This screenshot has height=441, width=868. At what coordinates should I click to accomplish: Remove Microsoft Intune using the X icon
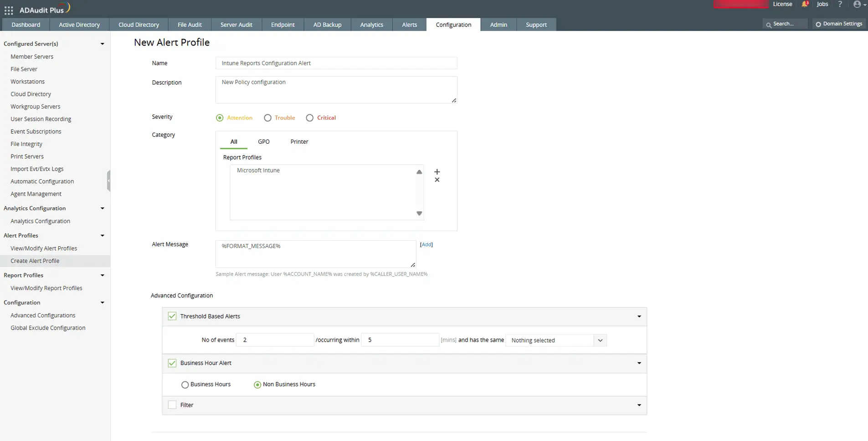click(437, 179)
